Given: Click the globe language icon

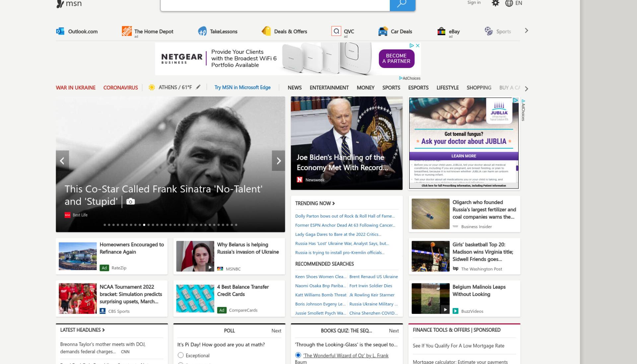Looking at the screenshot, I should click(x=509, y=3).
